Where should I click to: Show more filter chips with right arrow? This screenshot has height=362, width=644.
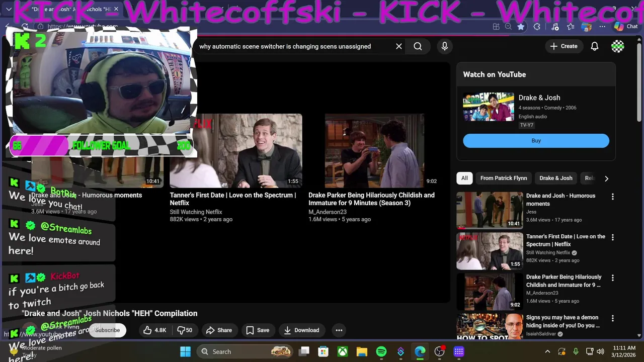[x=606, y=178]
